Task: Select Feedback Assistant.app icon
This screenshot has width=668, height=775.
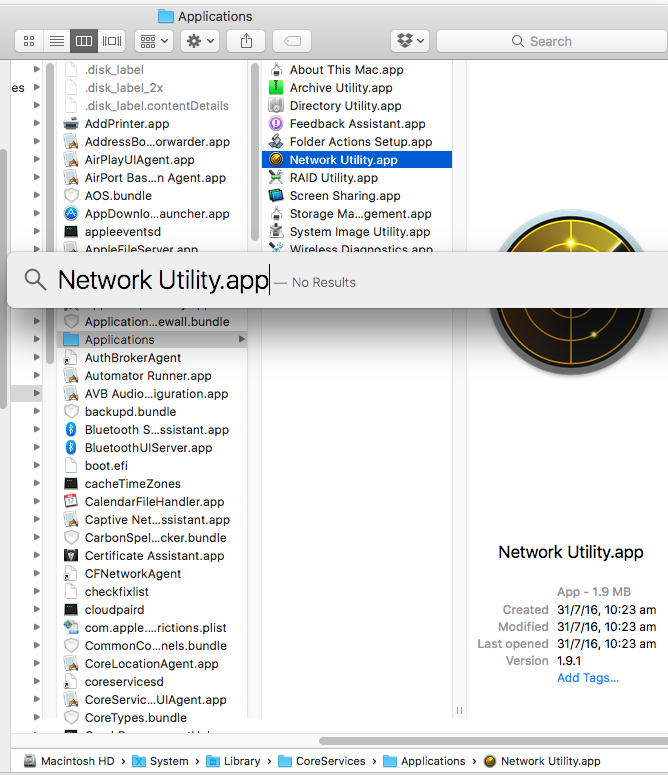Action: [276, 124]
